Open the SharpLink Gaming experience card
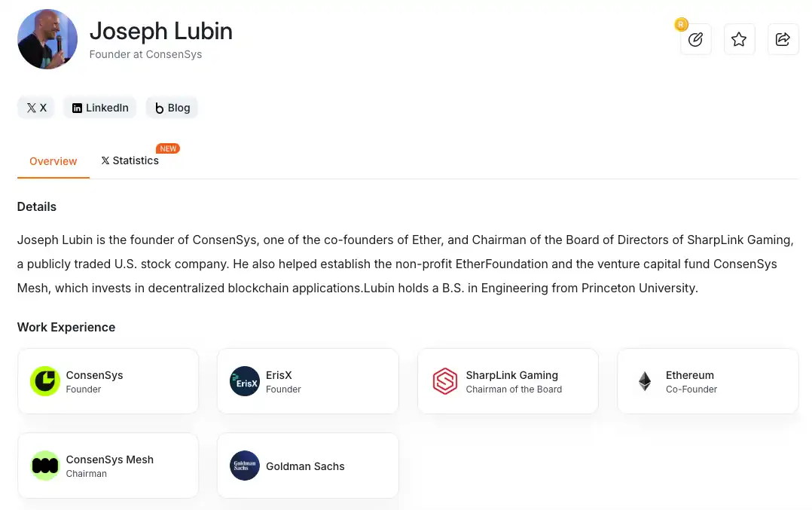 click(x=507, y=381)
